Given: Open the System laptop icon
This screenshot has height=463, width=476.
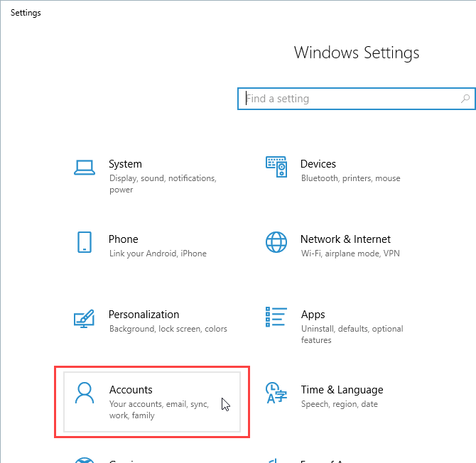Looking at the screenshot, I should coord(85,168).
